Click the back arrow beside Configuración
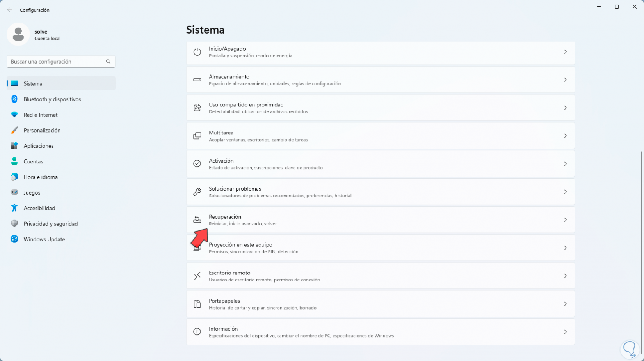Screen dimensions: 644x361 [10, 10]
